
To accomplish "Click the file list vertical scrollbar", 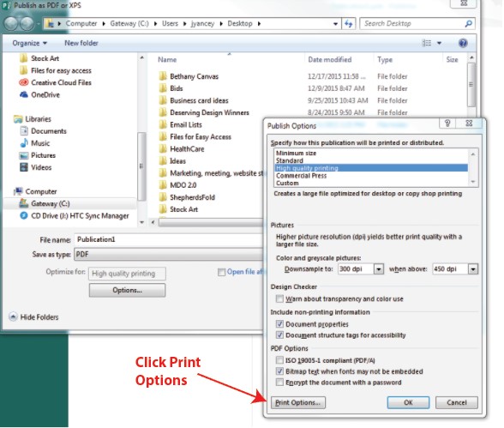I will tap(471, 84).
